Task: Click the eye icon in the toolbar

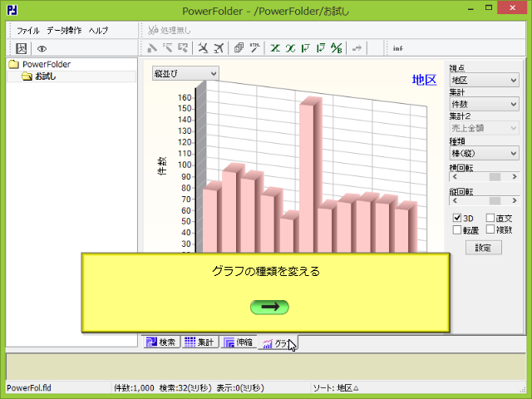Action: tap(42, 49)
